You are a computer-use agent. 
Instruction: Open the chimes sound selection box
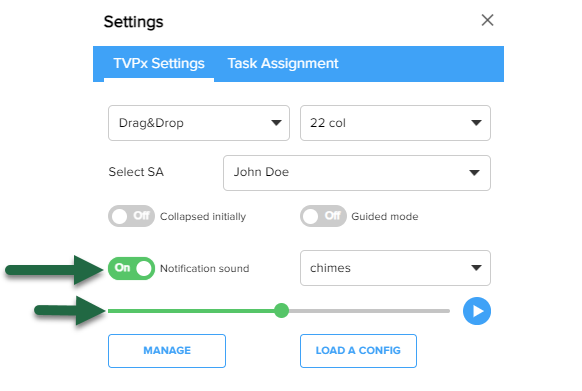395,268
